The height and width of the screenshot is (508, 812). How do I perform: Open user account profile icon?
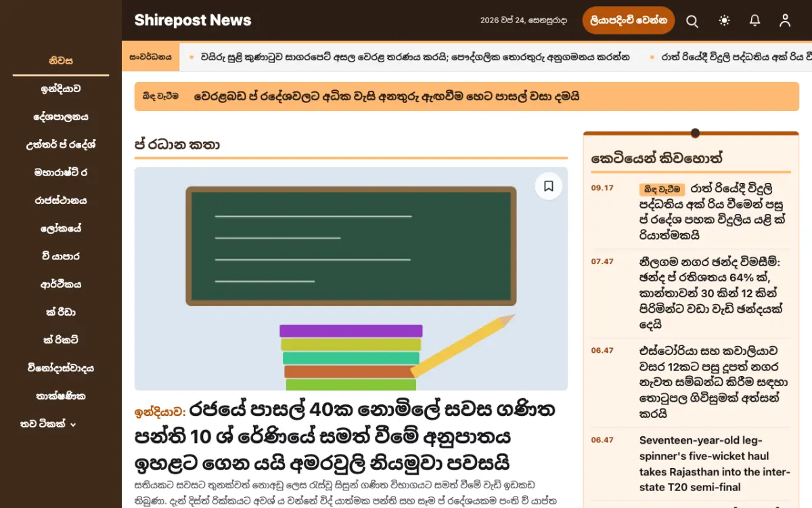(785, 21)
